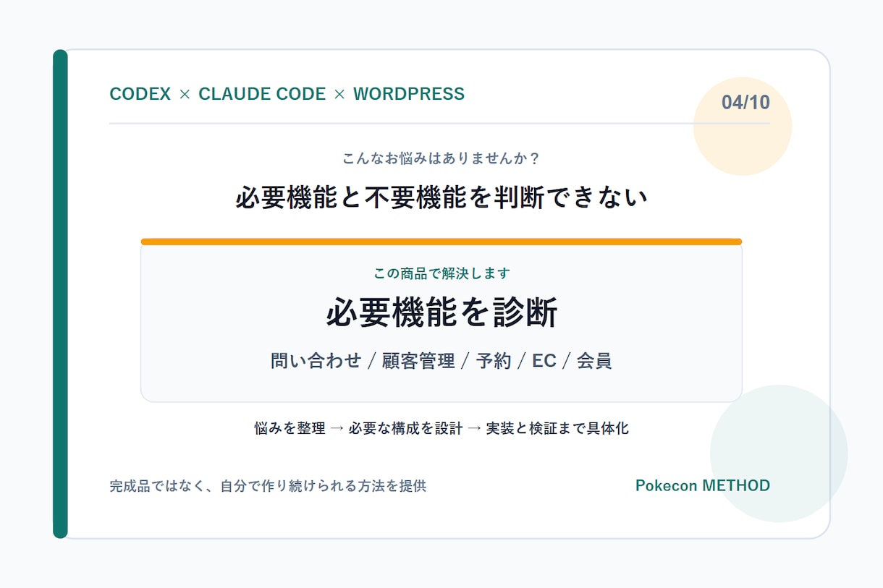
Task: Click the footer 完成品ではなく、自分で作り続けられる方法を提供
Action: [268, 486]
